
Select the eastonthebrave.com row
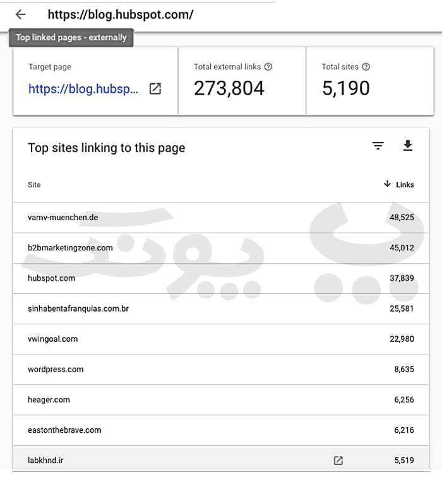pos(220,430)
